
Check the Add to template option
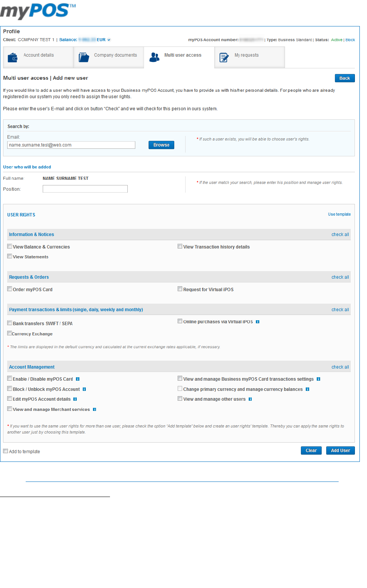point(6,451)
